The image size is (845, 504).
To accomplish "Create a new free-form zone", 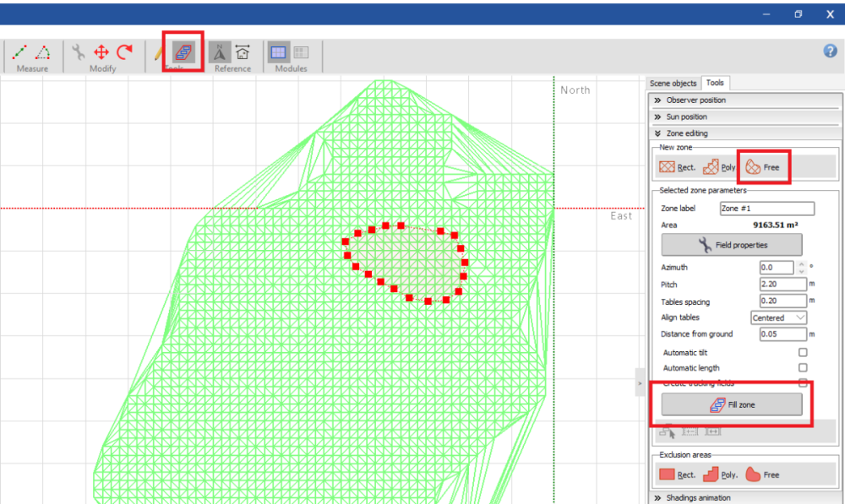I will pos(763,167).
